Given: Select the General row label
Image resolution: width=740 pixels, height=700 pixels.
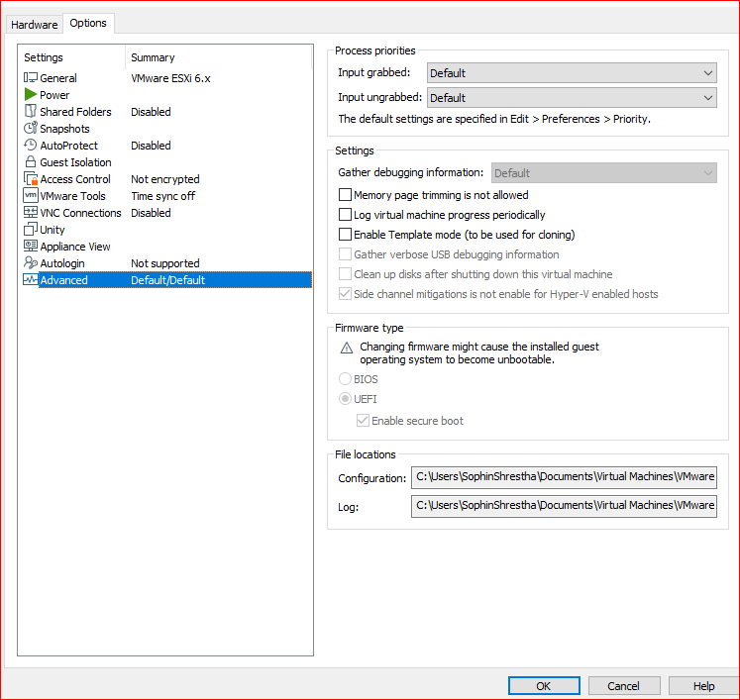Looking at the screenshot, I should (58, 78).
